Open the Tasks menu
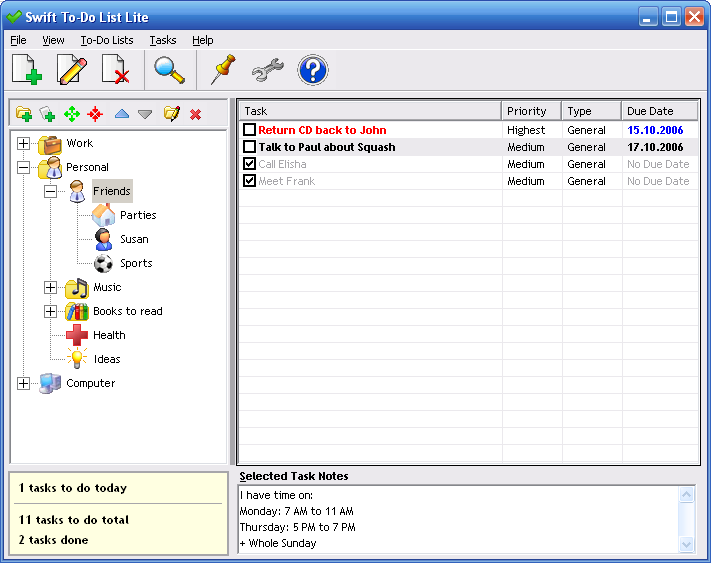Screen dimensions: 711x563 (162, 40)
